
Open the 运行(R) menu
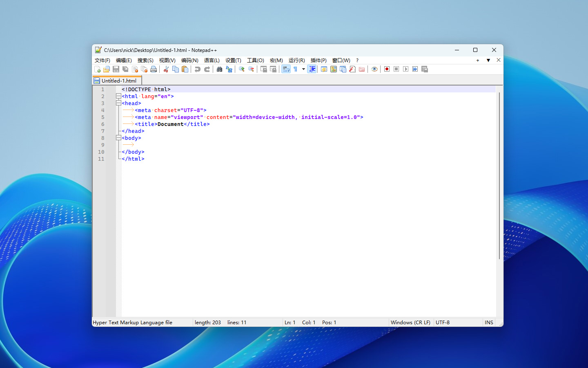(x=297, y=60)
